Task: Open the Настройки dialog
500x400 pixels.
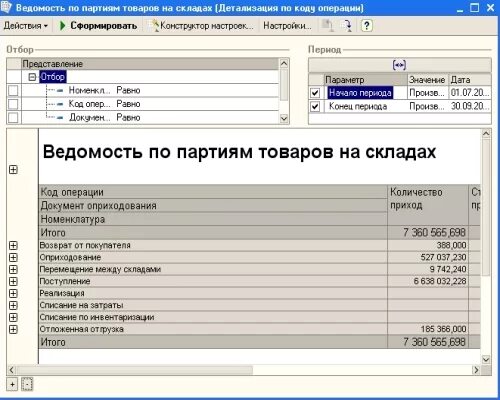Action: (287, 26)
